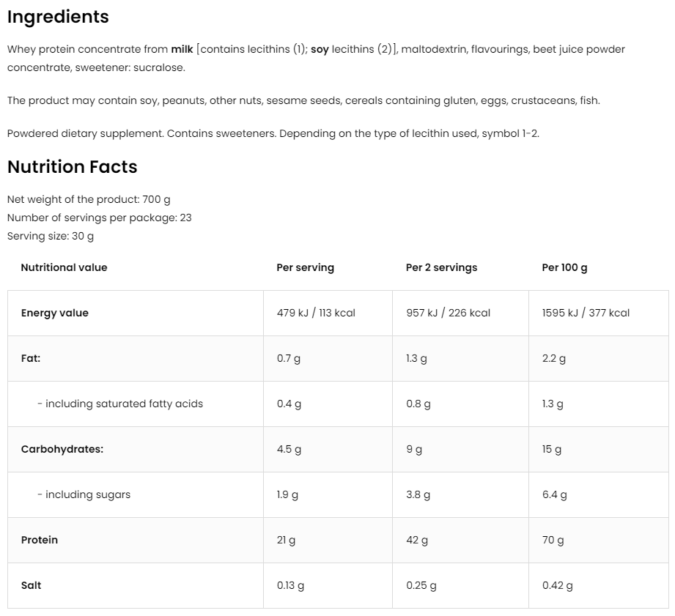Click the 1595 kJ / 377 kcal cell

pos(586,313)
